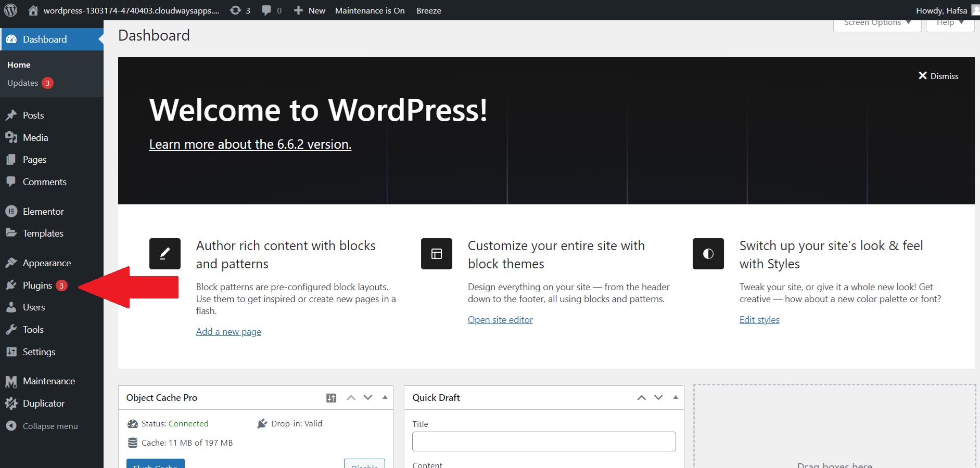
Task: Open the Templates folder icon
Action: [x=12, y=233]
